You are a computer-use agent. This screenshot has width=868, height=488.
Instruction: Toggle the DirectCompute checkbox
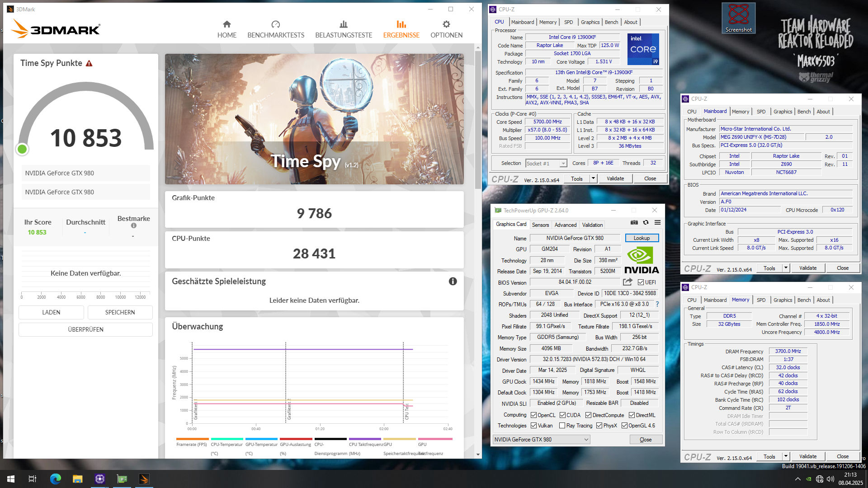click(x=588, y=415)
